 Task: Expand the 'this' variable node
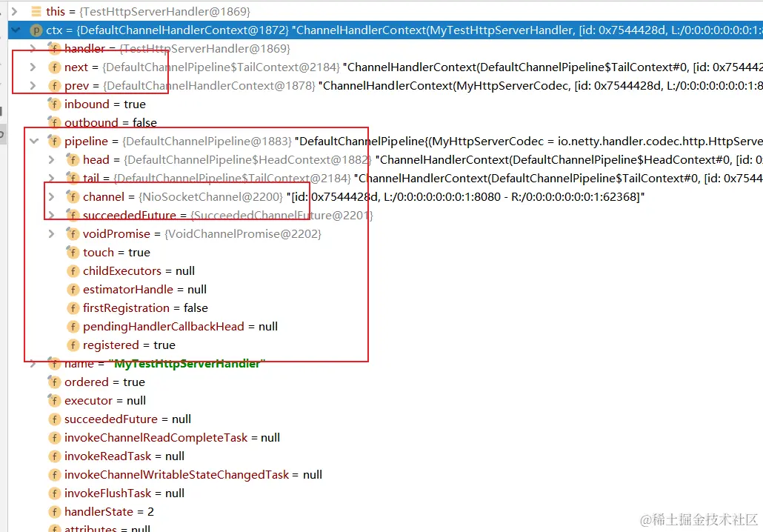[x=15, y=11]
